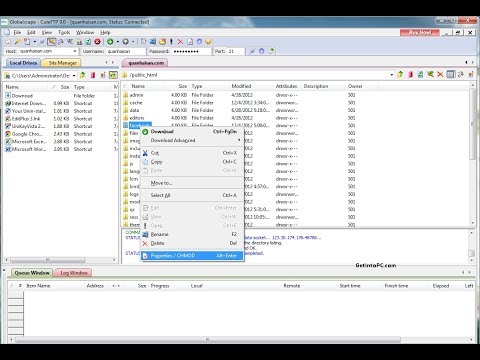Select Move to... in the context menu
The width and height of the screenshot is (480, 360).
(192, 183)
